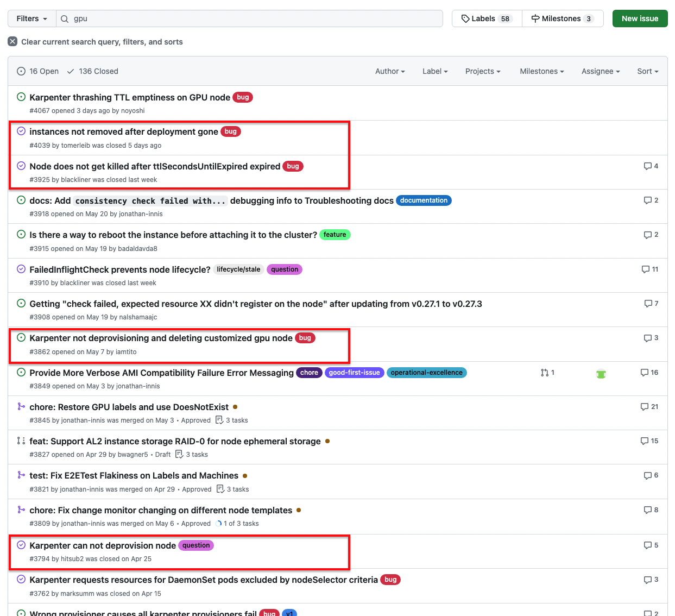The image size is (675, 616).
Task: Click the tasks checklist icon on PR #3845
Action: point(219,420)
